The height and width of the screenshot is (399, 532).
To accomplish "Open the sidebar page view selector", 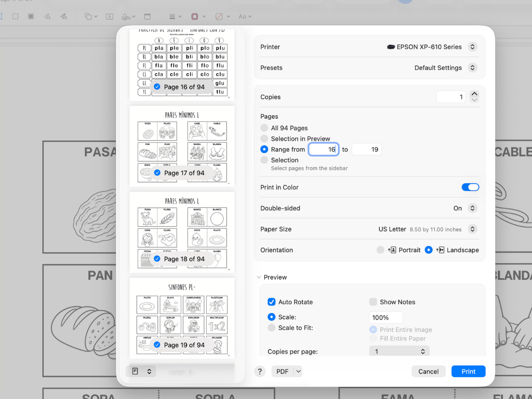I will point(141,372).
